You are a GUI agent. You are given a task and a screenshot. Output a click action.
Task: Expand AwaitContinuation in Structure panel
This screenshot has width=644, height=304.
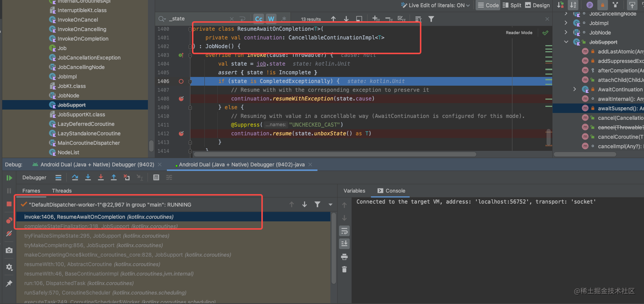point(575,89)
